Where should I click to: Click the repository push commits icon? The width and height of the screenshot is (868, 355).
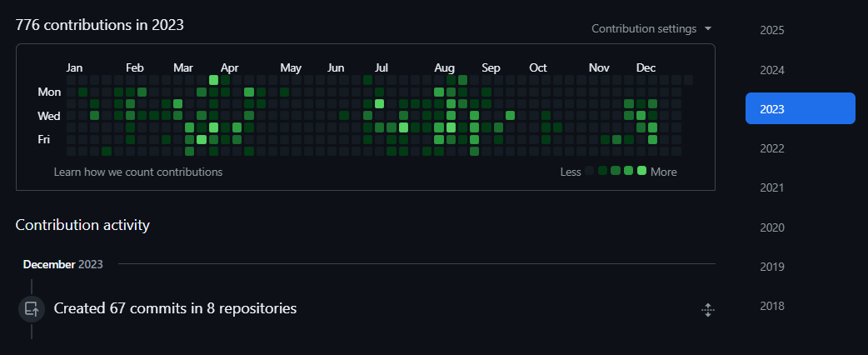pos(32,308)
